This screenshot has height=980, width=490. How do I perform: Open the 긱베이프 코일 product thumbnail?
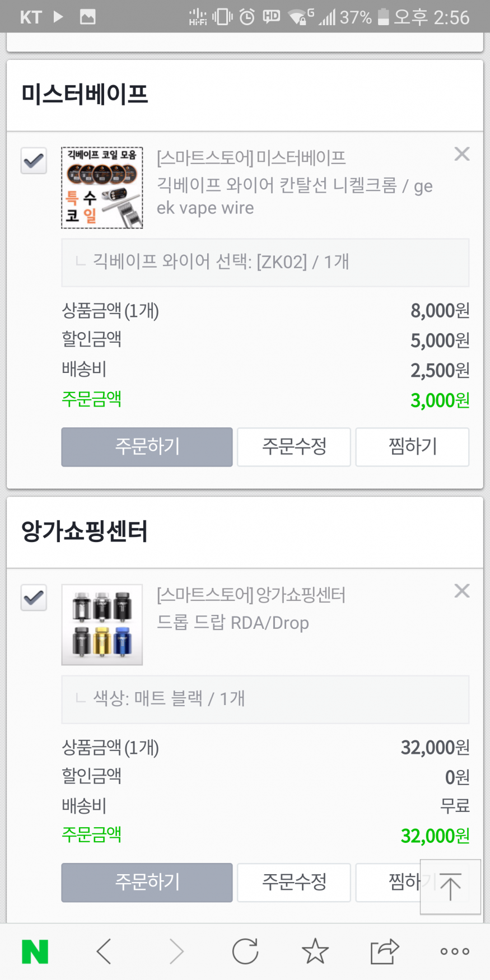click(x=102, y=188)
